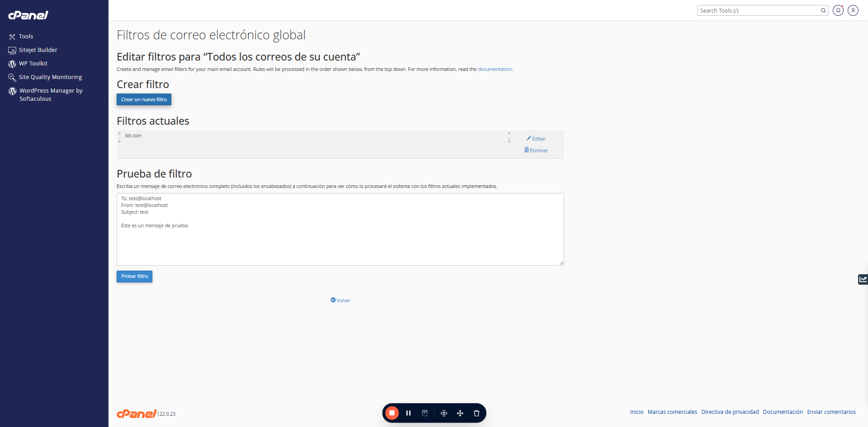Open the notifications bell
The width and height of the screenshot is (868, 427).
pyautogui.click(x=838, y=10)
